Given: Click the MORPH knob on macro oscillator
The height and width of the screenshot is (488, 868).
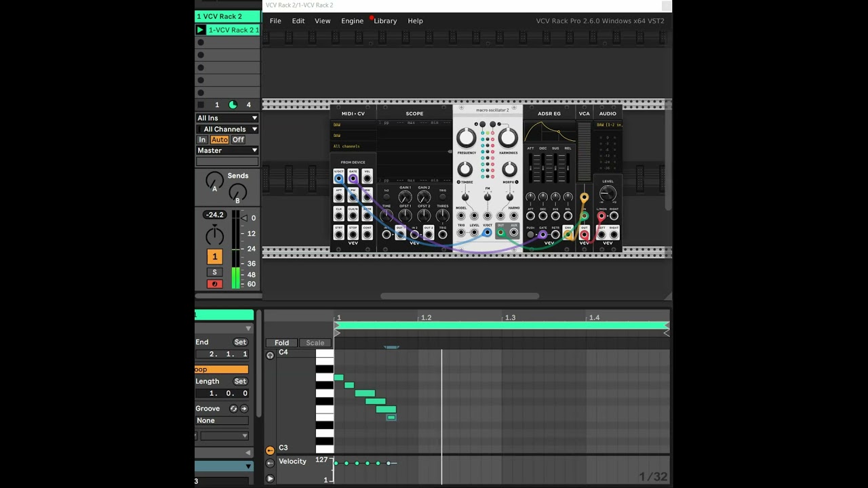Looking at the screenshot, I should pyautogui.click(x=509, y=169).
